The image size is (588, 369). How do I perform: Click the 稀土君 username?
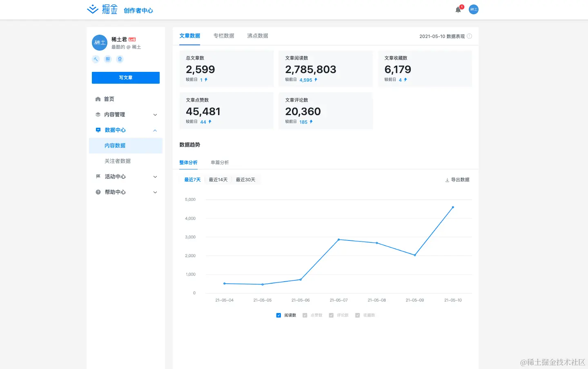point(119,40)
